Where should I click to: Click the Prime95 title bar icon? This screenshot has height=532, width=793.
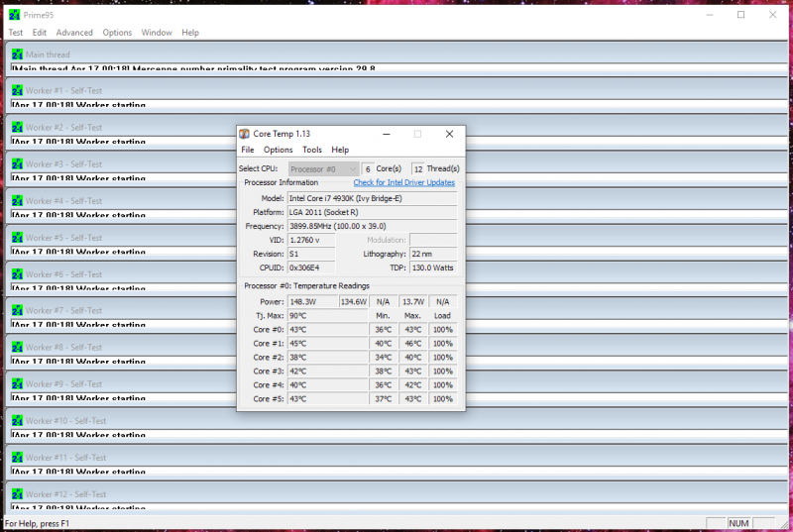(x=14, y=15)
